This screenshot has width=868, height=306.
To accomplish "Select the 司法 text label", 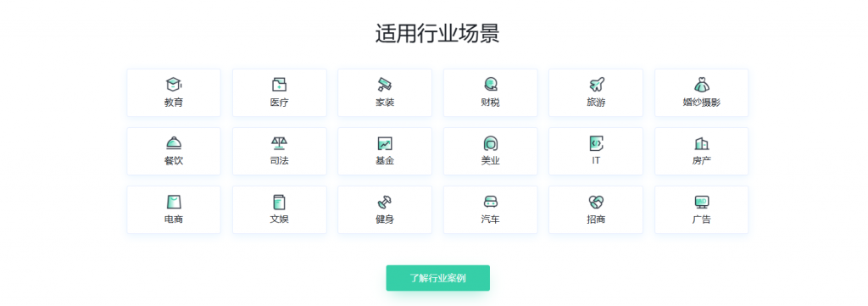I will 280,161.
